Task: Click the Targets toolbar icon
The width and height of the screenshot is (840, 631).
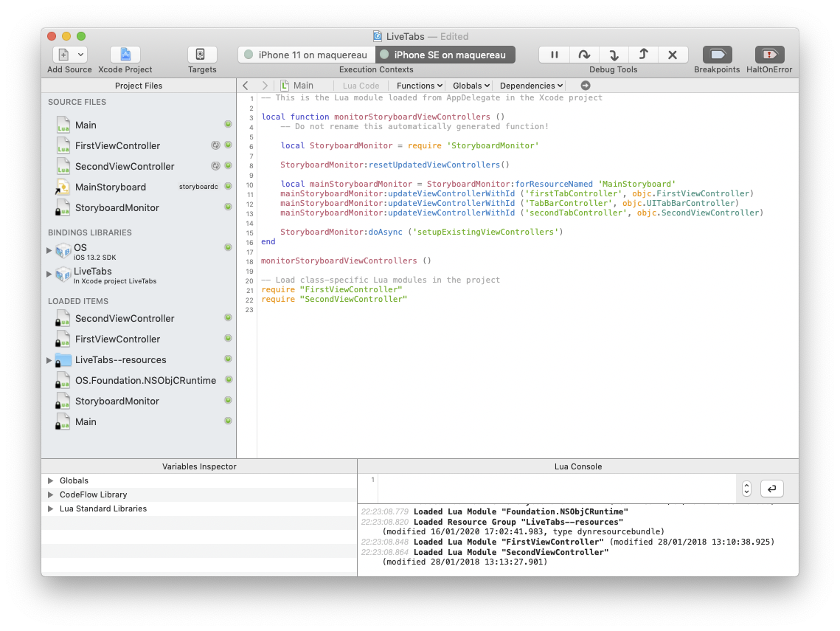Action: (202, 55)
